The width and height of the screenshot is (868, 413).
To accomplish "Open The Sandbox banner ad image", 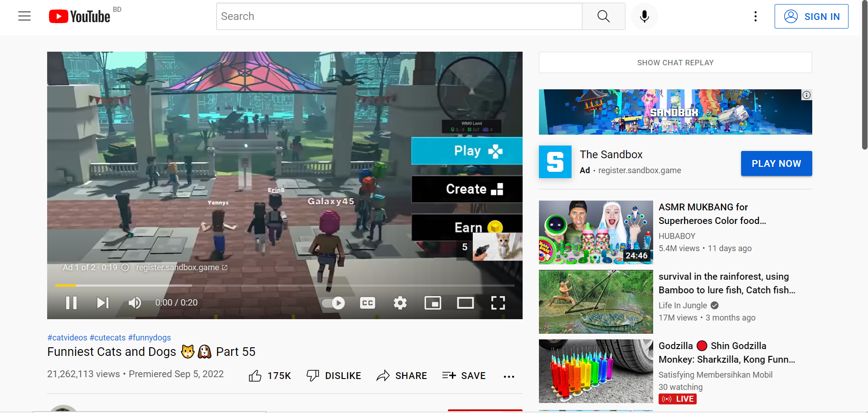I will tap(675, 112).
